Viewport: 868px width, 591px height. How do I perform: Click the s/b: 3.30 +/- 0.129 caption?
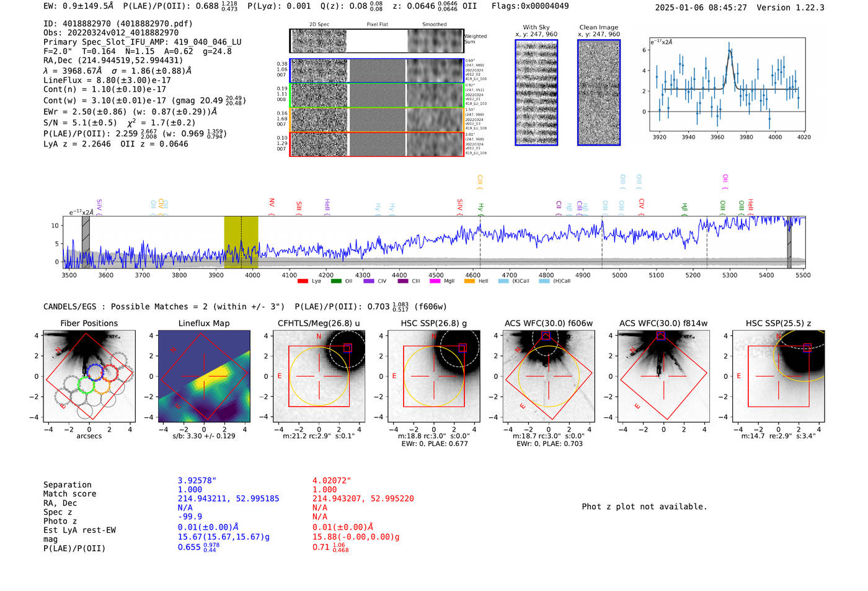(x=204, y=436)
